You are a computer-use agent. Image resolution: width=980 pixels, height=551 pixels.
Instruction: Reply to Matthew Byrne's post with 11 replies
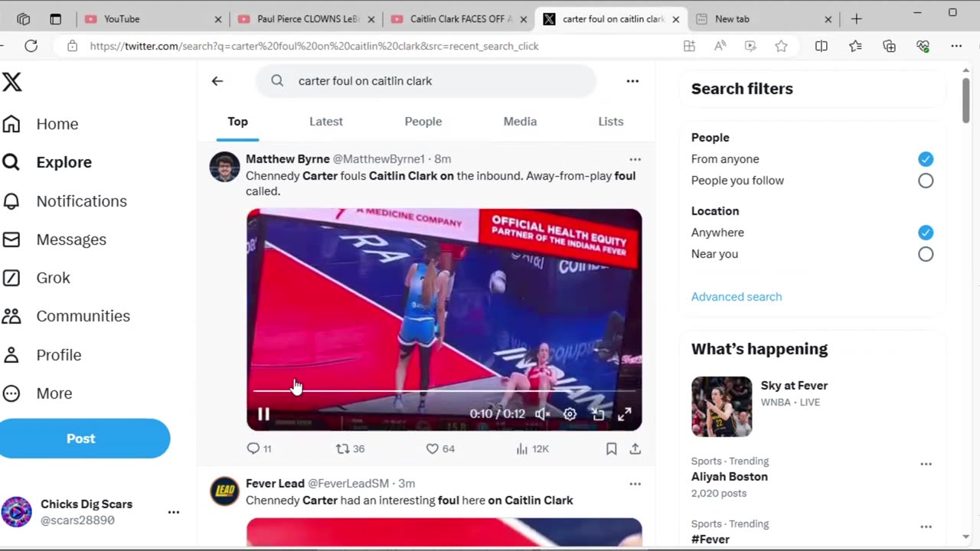[259, 449]
